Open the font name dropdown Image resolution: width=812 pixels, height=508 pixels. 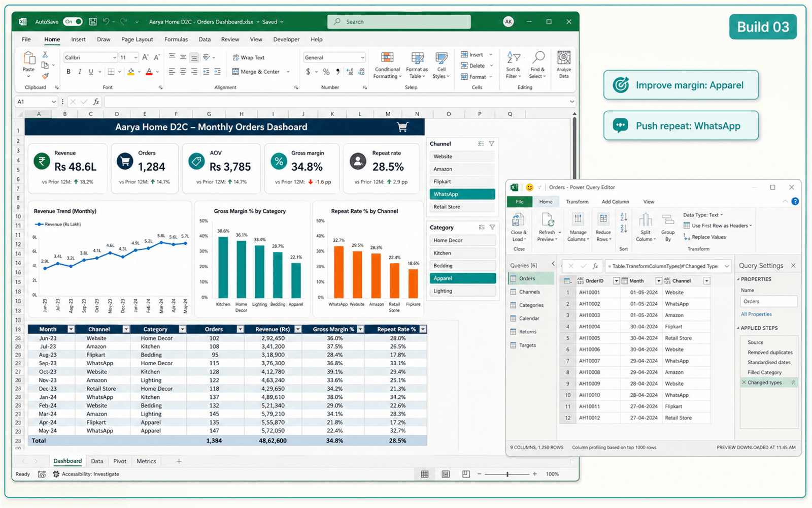coord(114,57)
